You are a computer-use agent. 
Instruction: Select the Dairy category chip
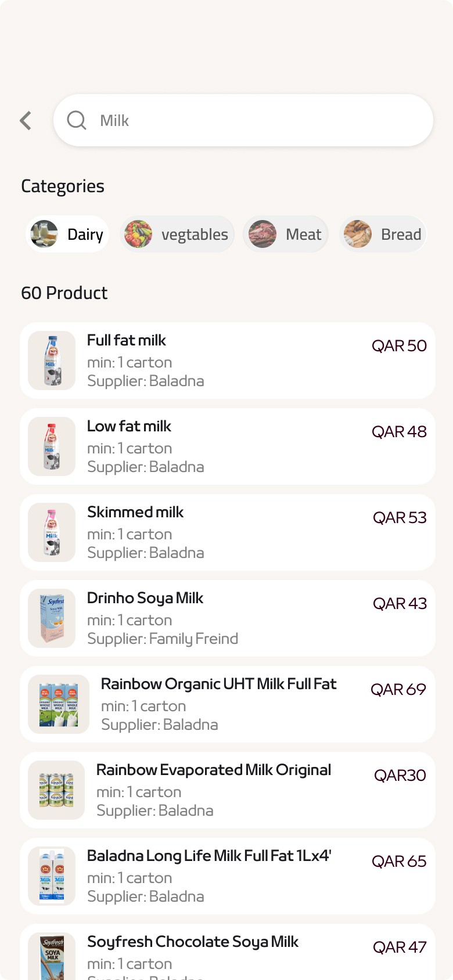(68, 235)
